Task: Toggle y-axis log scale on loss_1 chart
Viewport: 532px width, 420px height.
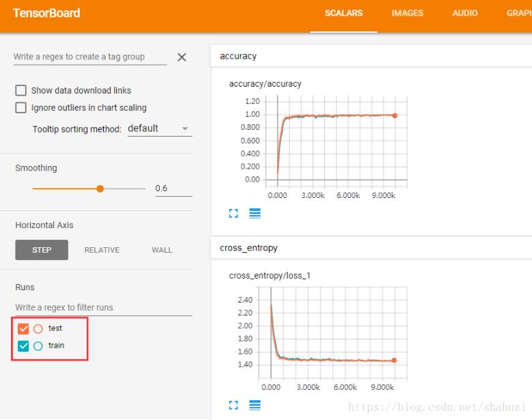Action: [255, 405]
